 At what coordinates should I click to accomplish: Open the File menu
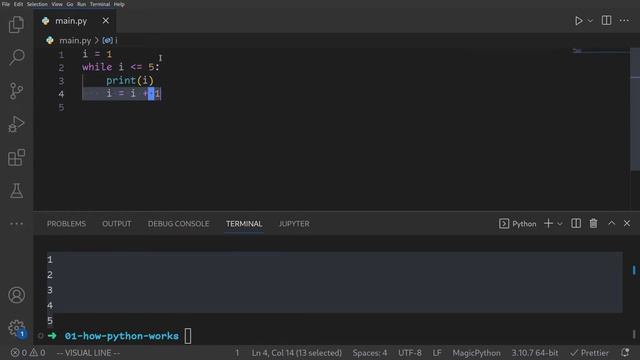tap(6, 4)
